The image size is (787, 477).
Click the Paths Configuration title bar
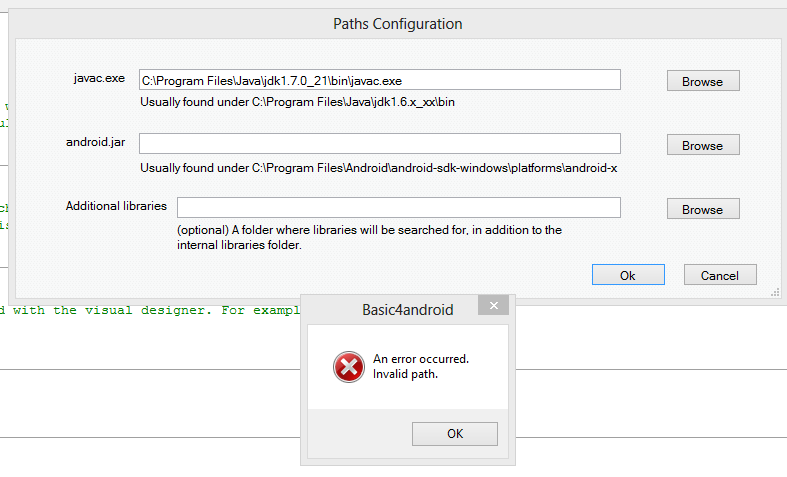[397, 24]
